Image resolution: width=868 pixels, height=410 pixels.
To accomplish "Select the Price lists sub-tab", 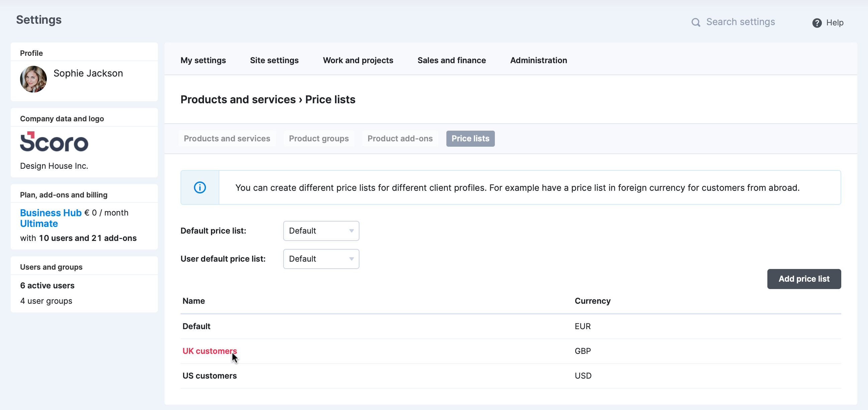I will coord(470,139).
